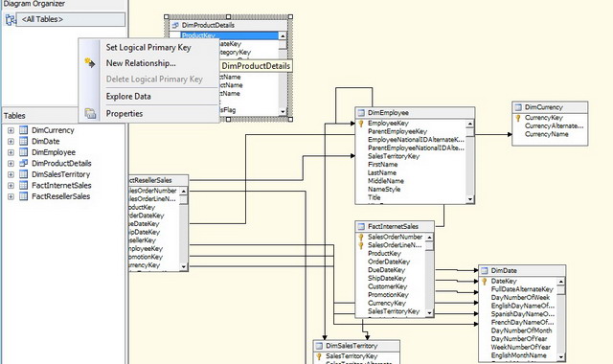
Task: Click DimProductDetails named query icon in list
Action: pos(23,163)
